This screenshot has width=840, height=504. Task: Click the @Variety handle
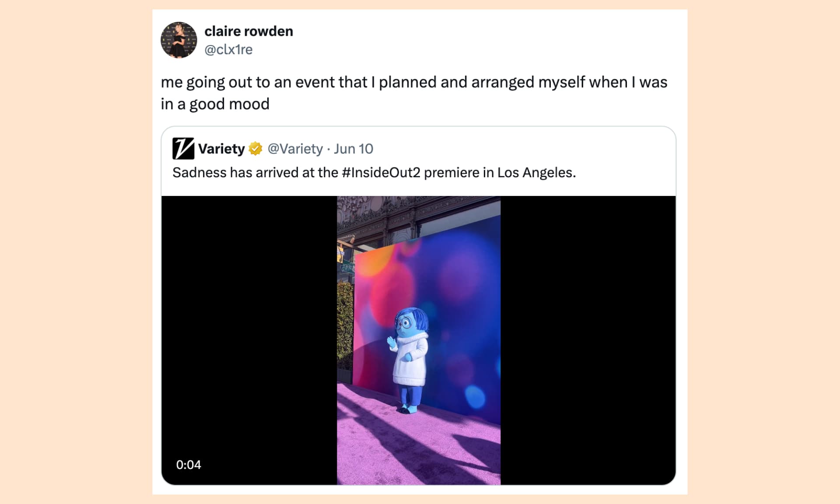(295, 149)
